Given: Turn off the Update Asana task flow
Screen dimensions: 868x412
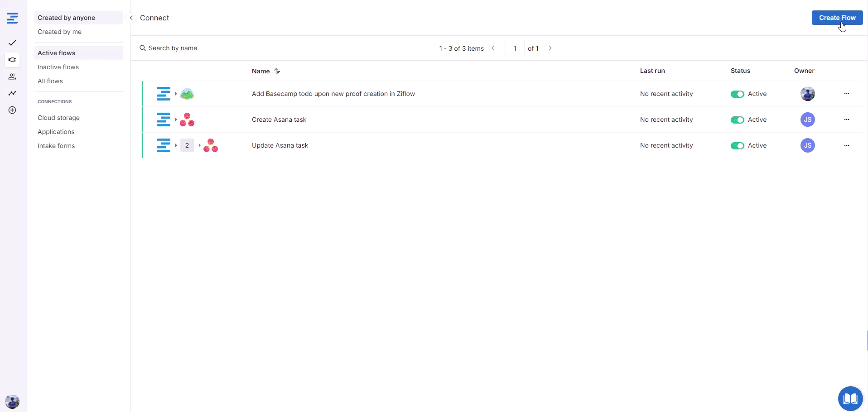Looking at the screenshot, I should point(737,146).
